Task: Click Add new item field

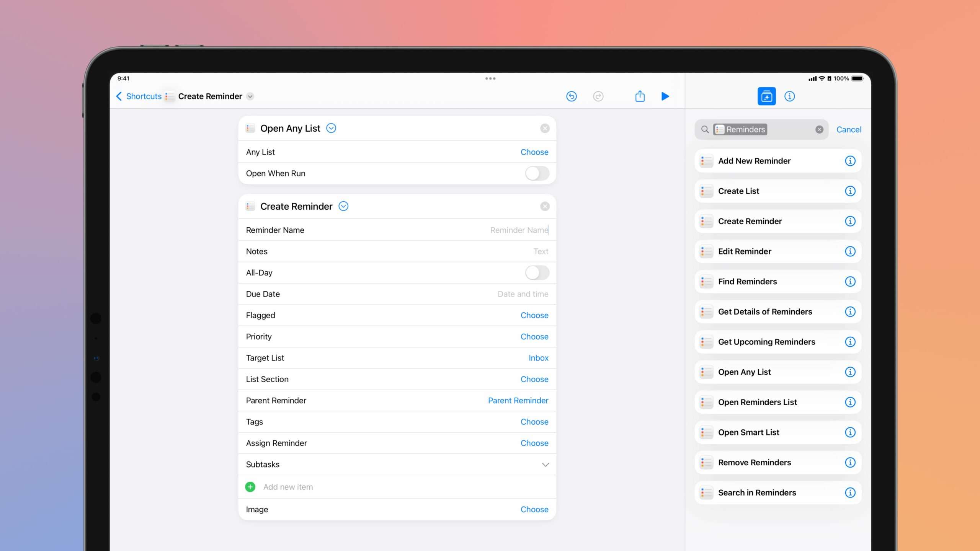Action: [288, 487]
